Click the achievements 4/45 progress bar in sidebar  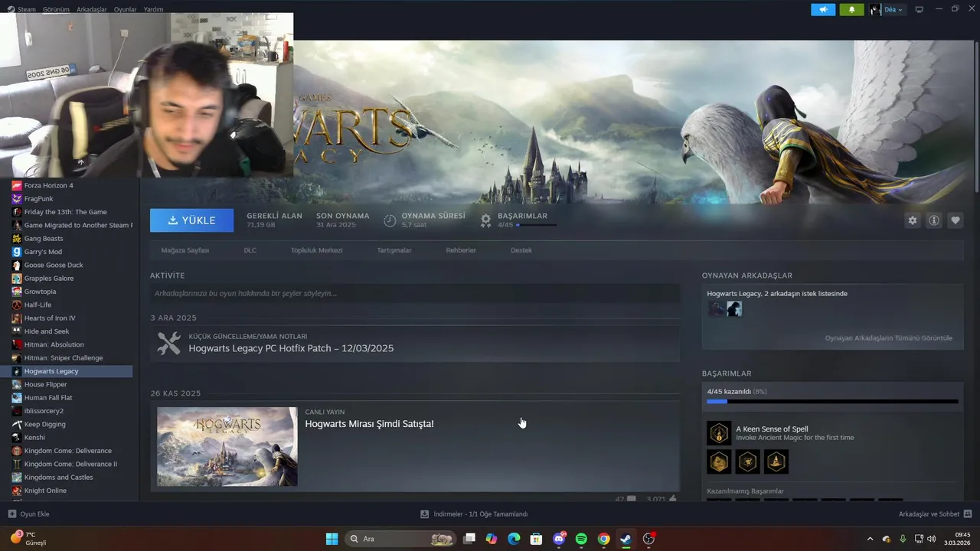(832, 401)
